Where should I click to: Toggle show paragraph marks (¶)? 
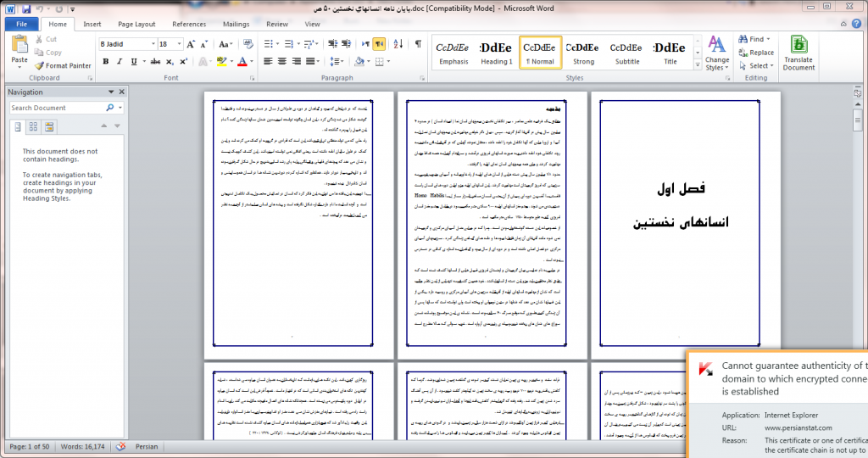pyautogui.click(x=418, y=43)
